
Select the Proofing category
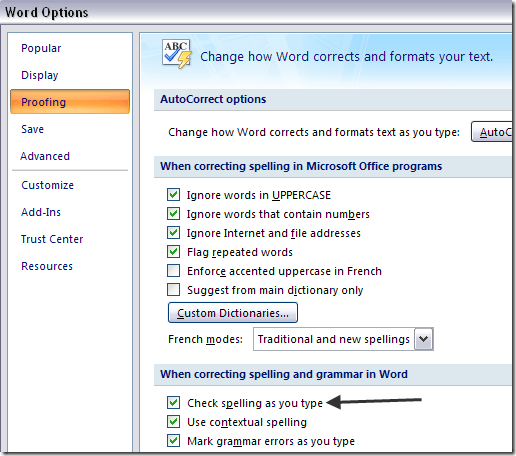point(70,102)
